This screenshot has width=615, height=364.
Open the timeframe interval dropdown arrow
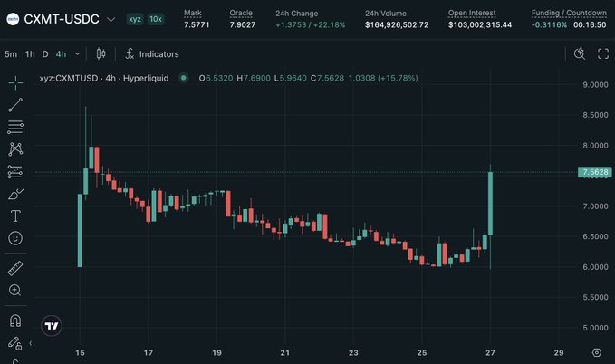pyautogui.click(x=77, y=54)
